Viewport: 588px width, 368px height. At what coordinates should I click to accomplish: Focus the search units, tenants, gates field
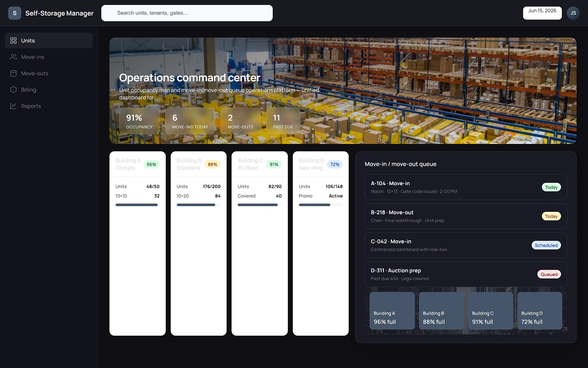pos(187,13)
